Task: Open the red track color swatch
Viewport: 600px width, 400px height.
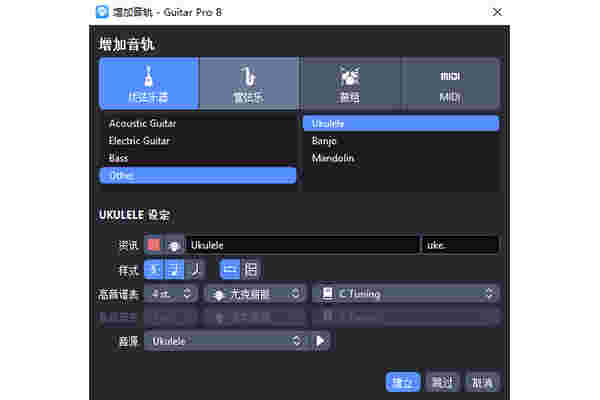Action: pos(154,245)
